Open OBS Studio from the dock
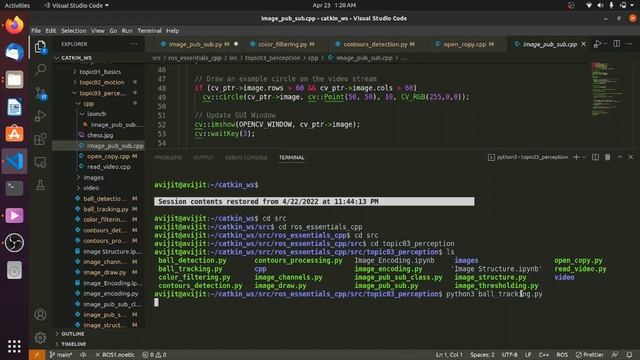 [x=14, y=242]
